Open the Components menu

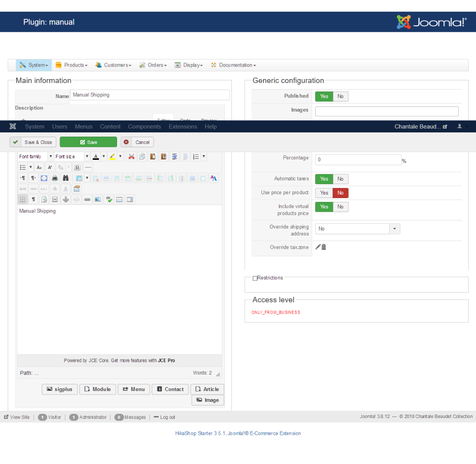(x=144, y=126)
